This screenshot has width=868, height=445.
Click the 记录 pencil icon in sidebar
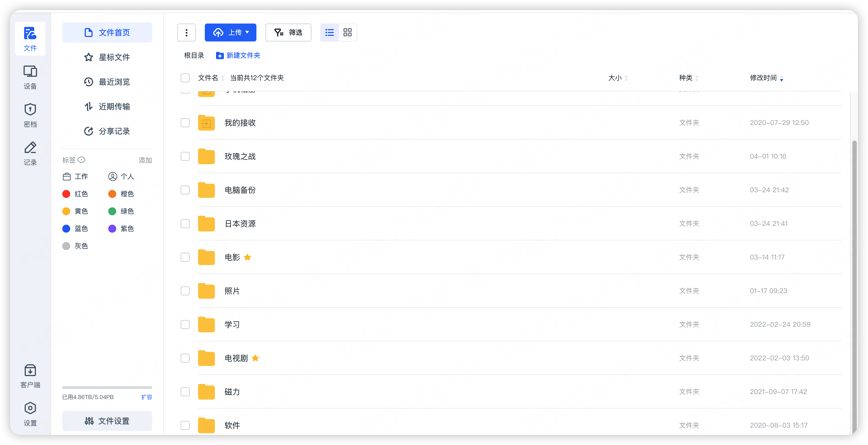pyautogui.click(x=30, y=148)
